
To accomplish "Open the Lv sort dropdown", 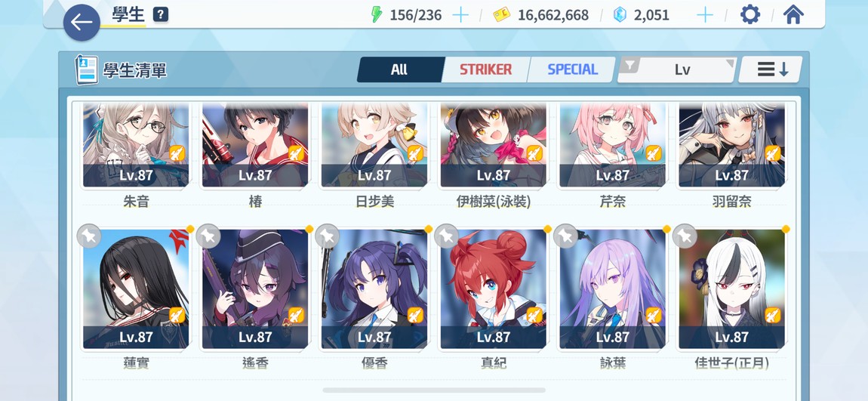I will [x=682, y=69].
